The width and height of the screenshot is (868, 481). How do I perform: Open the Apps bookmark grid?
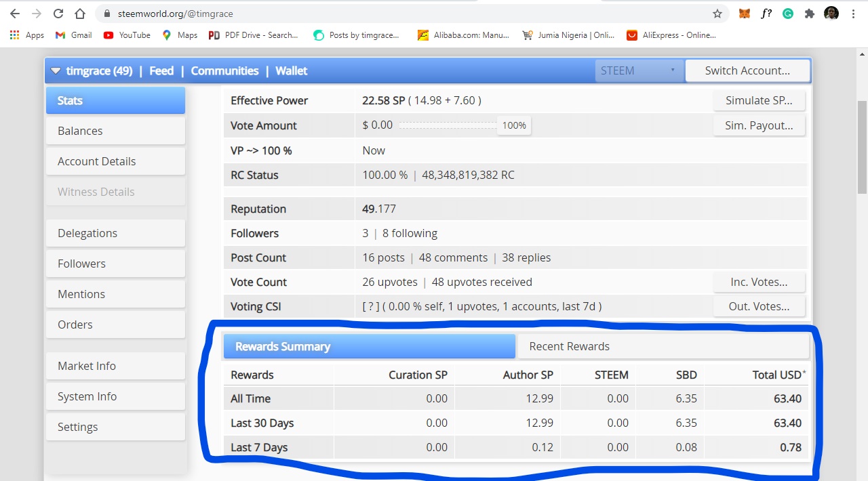(x=27, y=35)
